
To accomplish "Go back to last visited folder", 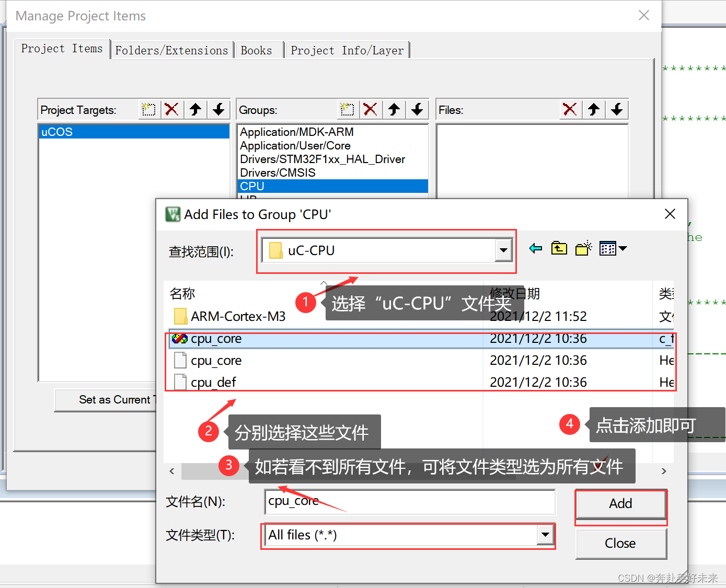I will pyautogui.click(x=536, y=249).
